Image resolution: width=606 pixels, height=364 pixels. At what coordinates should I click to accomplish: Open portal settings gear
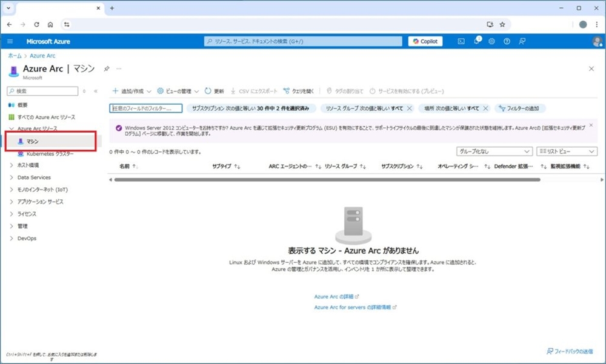[491, 41]
